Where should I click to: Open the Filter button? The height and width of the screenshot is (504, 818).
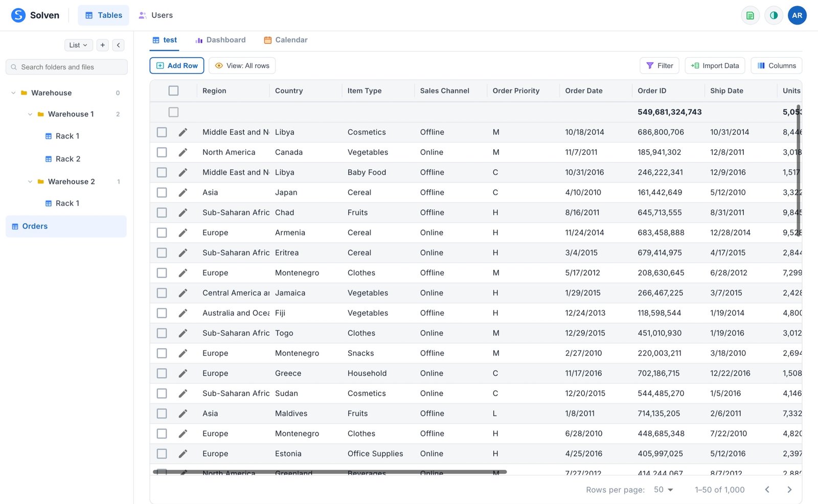(x=660, y=66)
